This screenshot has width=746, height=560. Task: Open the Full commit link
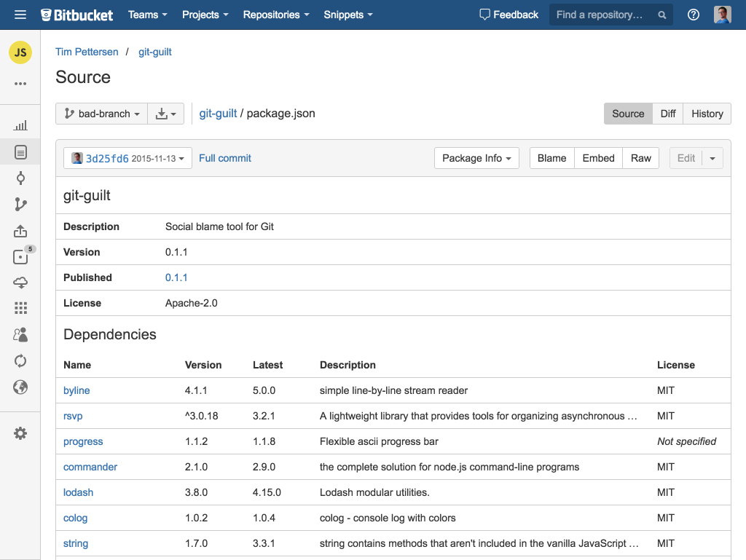pyautogui.click(x=225, y=158)
